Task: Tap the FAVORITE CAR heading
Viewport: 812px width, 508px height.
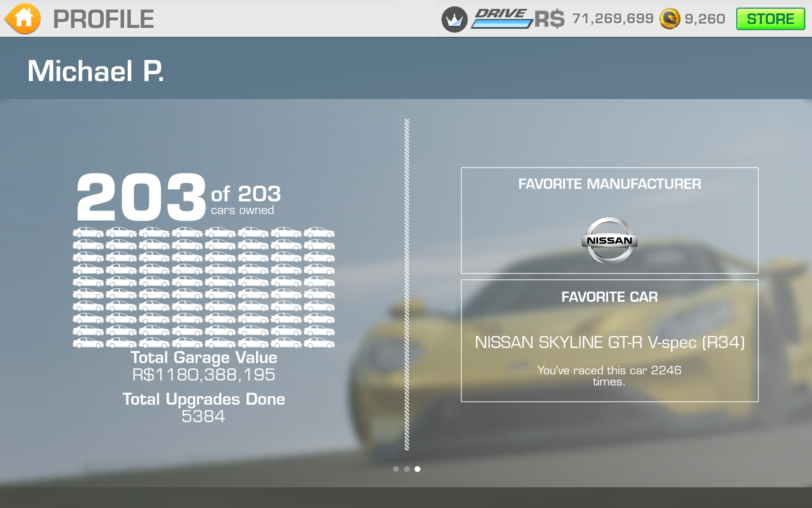Action: pyautogui.click(x=609, y=297)
